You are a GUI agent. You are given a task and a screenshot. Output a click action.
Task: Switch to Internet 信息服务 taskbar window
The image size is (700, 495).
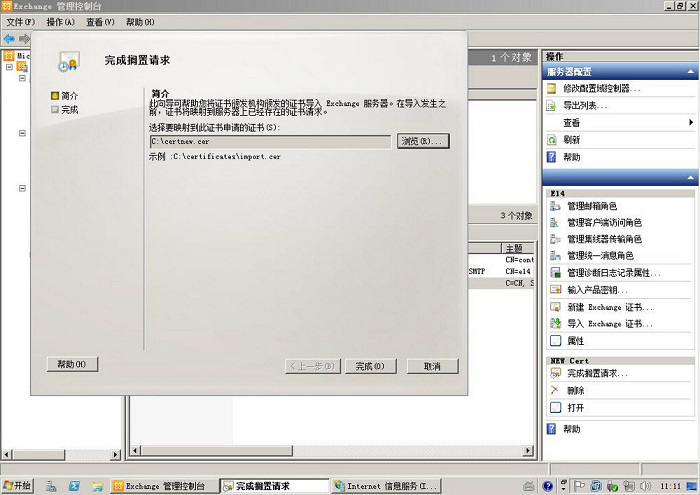(x=385, y=486)
